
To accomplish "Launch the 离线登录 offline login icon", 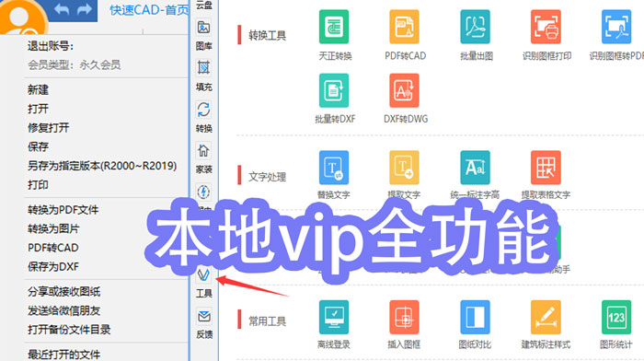I will [333, 317].
